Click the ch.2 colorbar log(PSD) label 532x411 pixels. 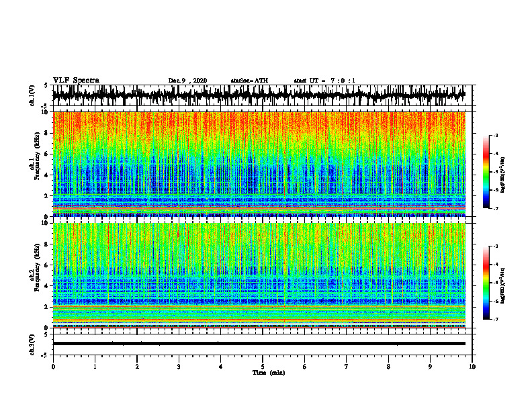(503, 285)
